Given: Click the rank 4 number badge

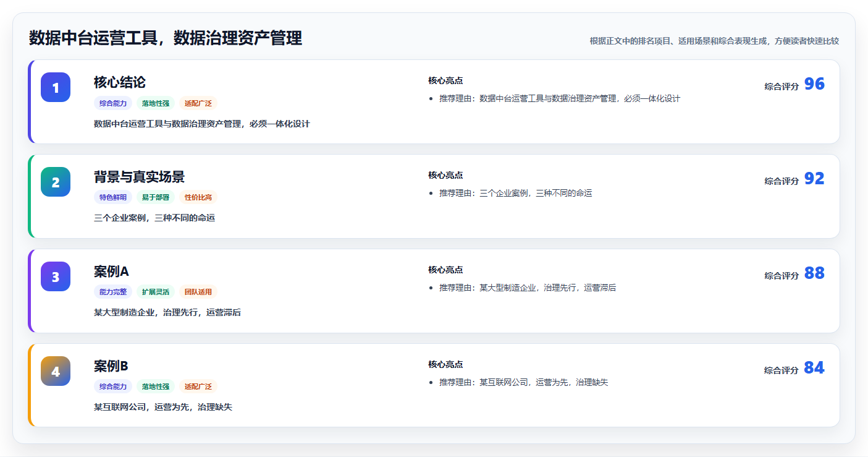Looking at the screenshot, I should (56, 371).
